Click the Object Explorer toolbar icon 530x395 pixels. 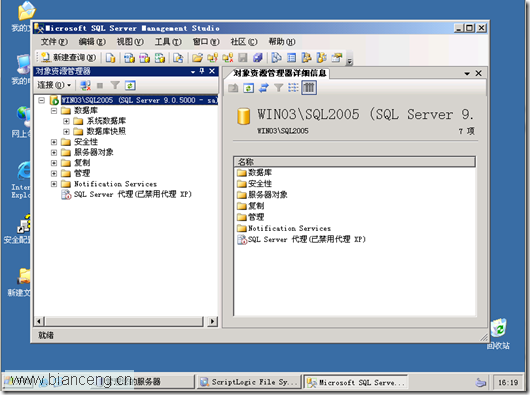tap(306, 58)
